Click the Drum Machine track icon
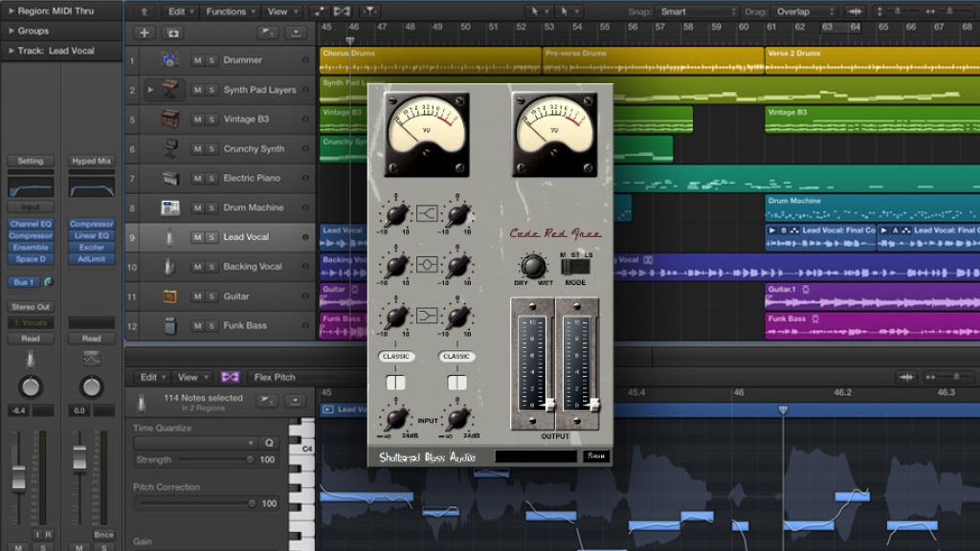Screen dimensions: 980x551 pos(169,208)
